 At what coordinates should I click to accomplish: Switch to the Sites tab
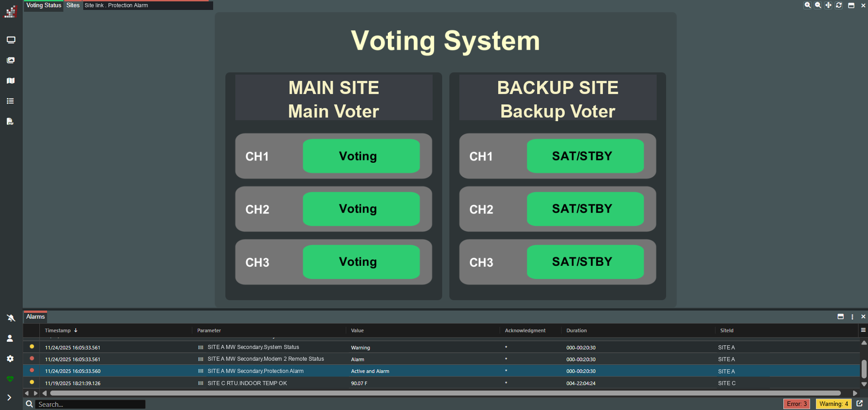73,5
